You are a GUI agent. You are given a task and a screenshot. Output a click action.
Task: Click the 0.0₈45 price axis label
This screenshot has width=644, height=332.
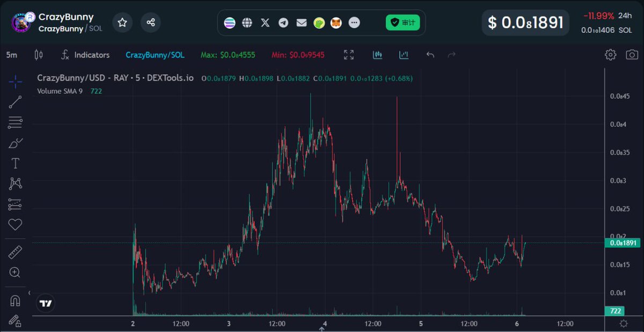click(619, 97)
